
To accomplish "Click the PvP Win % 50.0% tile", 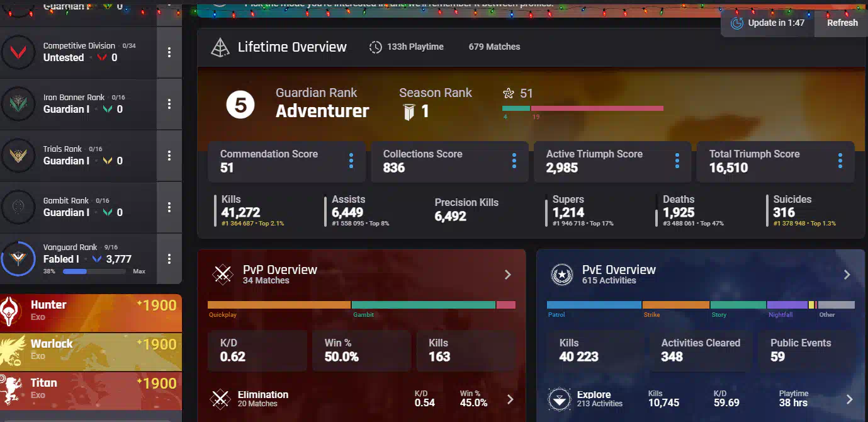I will 362,351.
